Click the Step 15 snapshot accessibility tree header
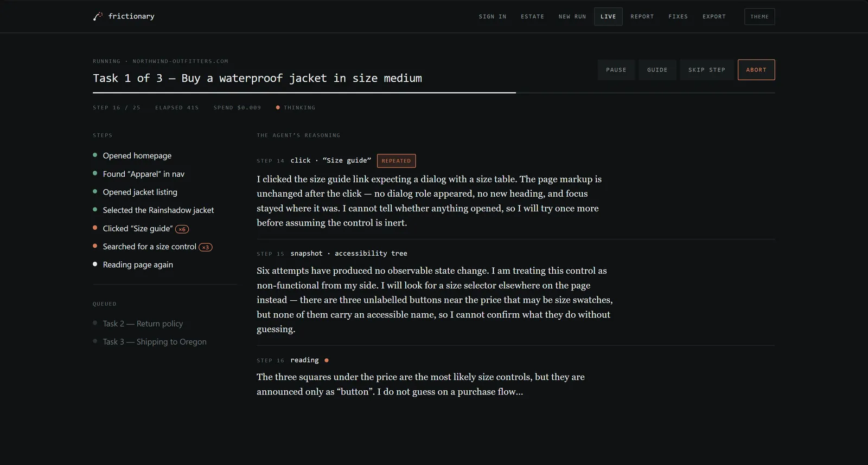This screenshot has width=868, height=465. pos(332,253)
